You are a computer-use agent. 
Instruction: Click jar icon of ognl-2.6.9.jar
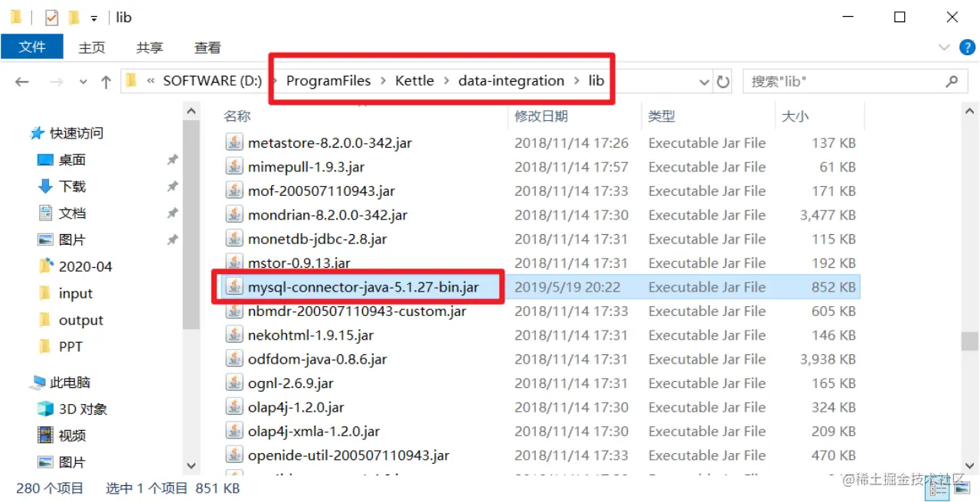coord(234,383)
